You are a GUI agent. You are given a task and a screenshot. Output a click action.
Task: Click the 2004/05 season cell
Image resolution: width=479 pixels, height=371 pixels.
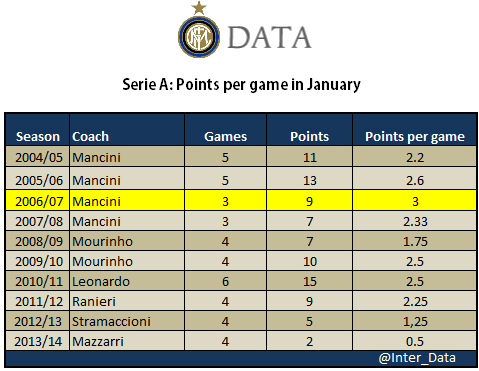(x=38, y=157)
